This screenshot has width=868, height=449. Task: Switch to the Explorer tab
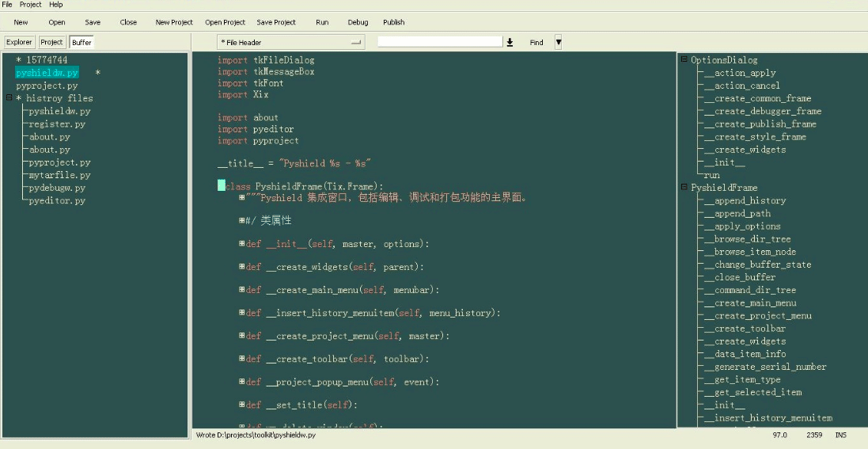point(19,42)
